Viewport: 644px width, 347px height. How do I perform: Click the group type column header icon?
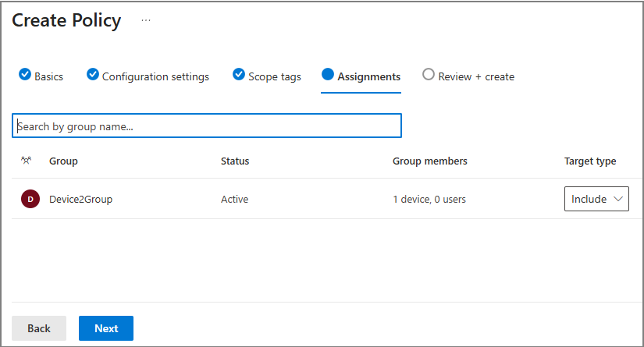click(26, 161)
